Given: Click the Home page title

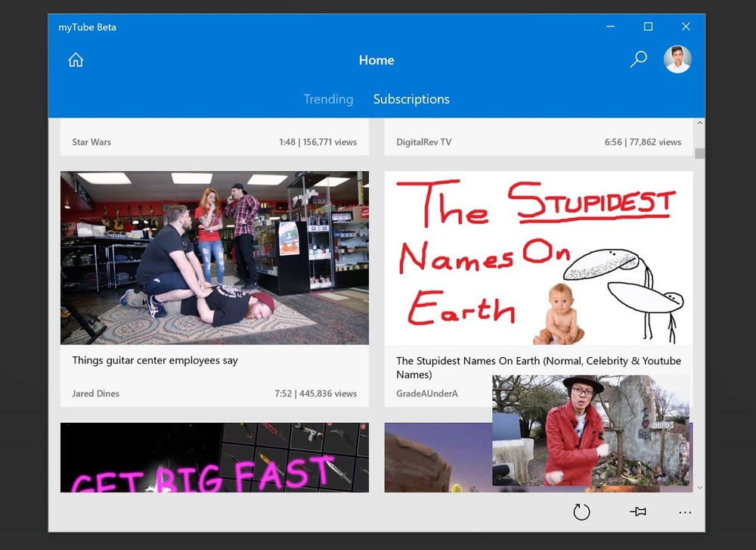Looking at the screenshot, I should (x=376, y=60).
